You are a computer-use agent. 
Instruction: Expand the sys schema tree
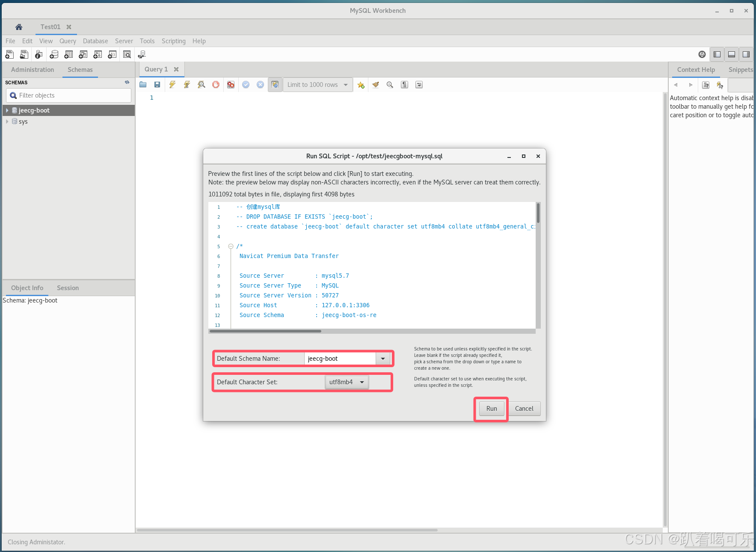point(7,122)
